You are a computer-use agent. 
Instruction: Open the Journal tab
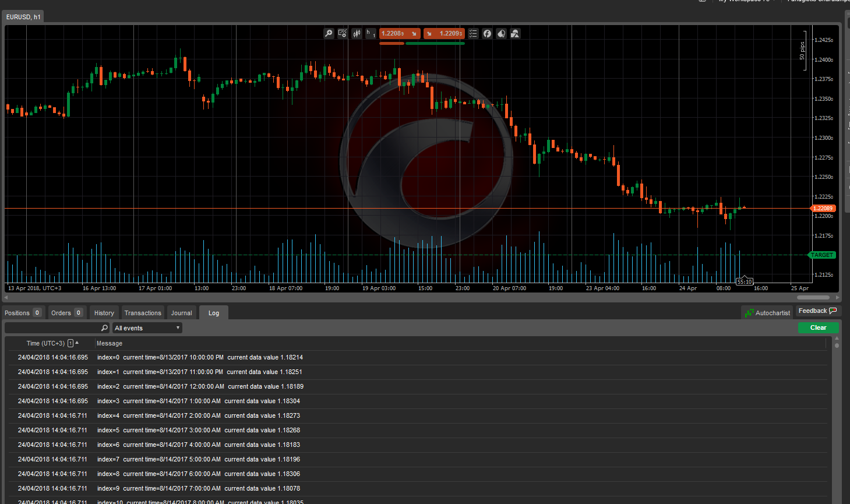pos(182,313)
